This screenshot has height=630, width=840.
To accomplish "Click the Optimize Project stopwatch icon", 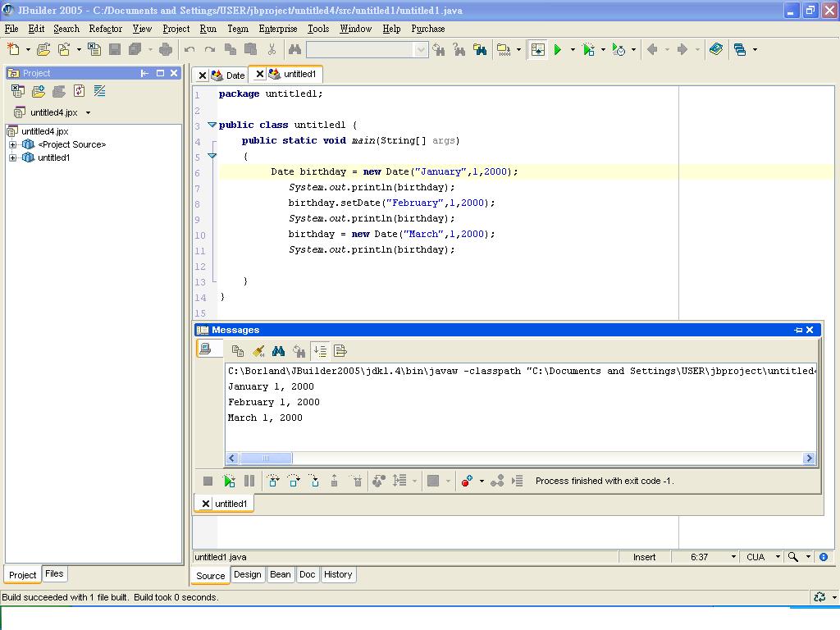I will click(x=619, y=49).
